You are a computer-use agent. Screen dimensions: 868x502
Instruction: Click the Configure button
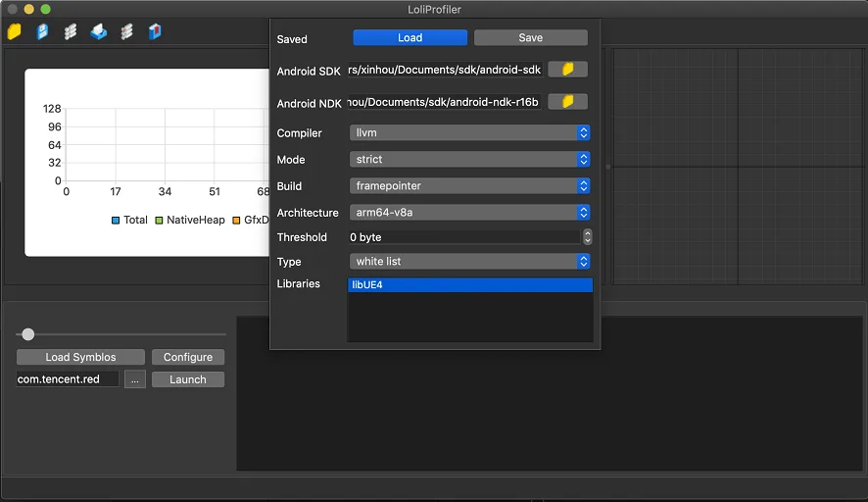188,357
